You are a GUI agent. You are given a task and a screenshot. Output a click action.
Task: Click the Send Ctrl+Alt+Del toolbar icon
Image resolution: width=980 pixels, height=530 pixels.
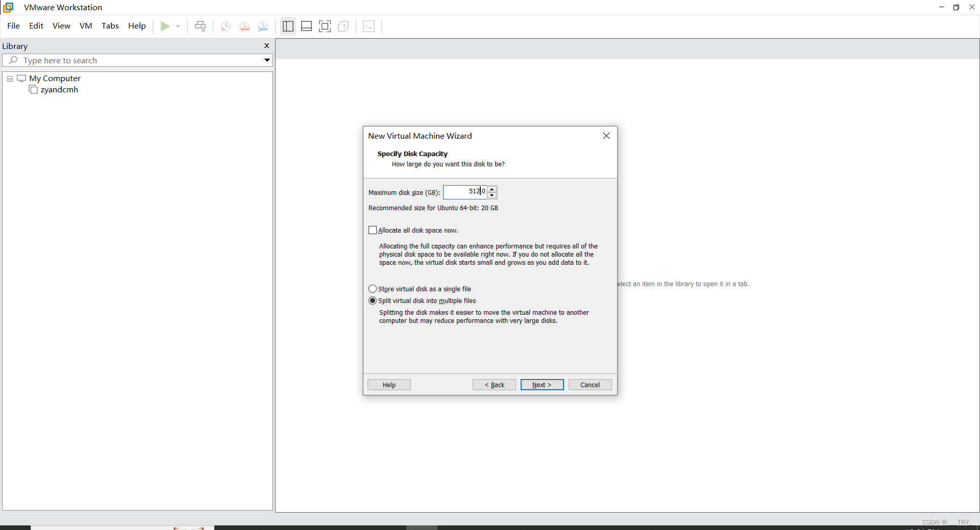(201, 26)
